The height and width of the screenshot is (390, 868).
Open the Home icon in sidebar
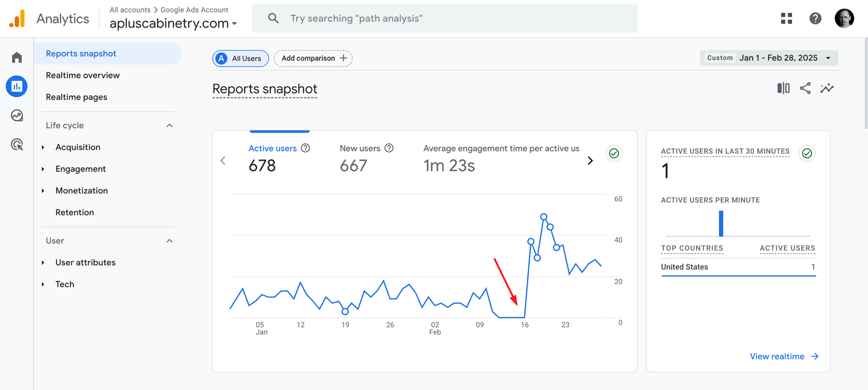[x=17, y=58]
